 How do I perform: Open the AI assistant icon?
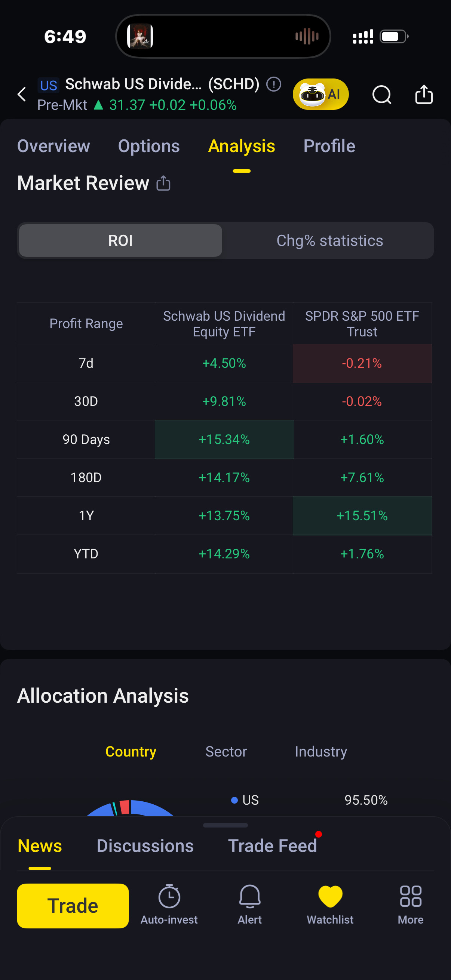(x=320, y=94)
